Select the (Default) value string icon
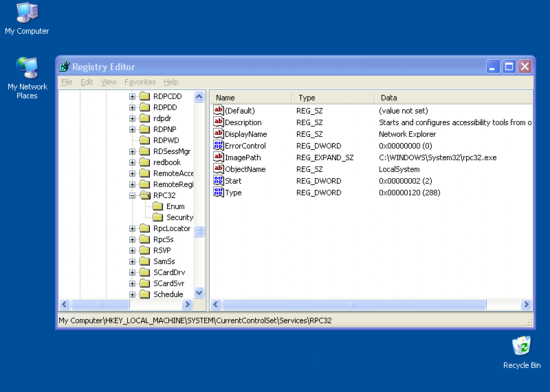 click(x=218, y=111)
